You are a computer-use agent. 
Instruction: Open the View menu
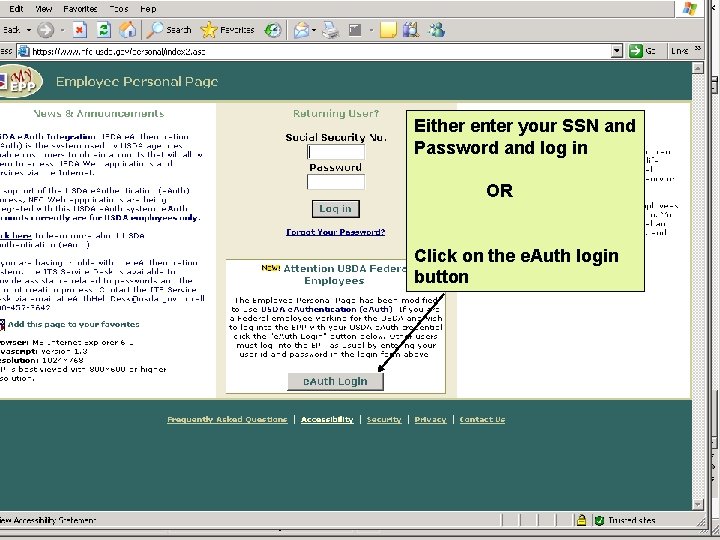pyautogui.click(x=44, y=9)
